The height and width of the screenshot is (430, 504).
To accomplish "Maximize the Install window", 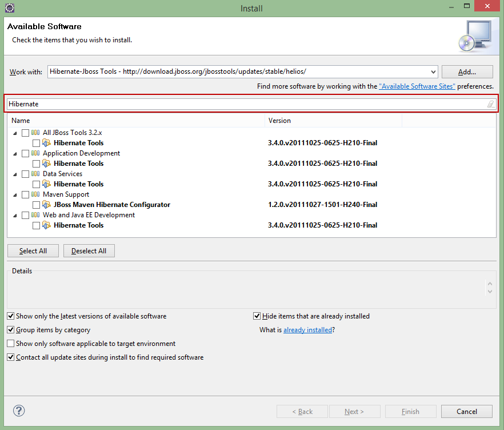I will (x=467, y=6).
